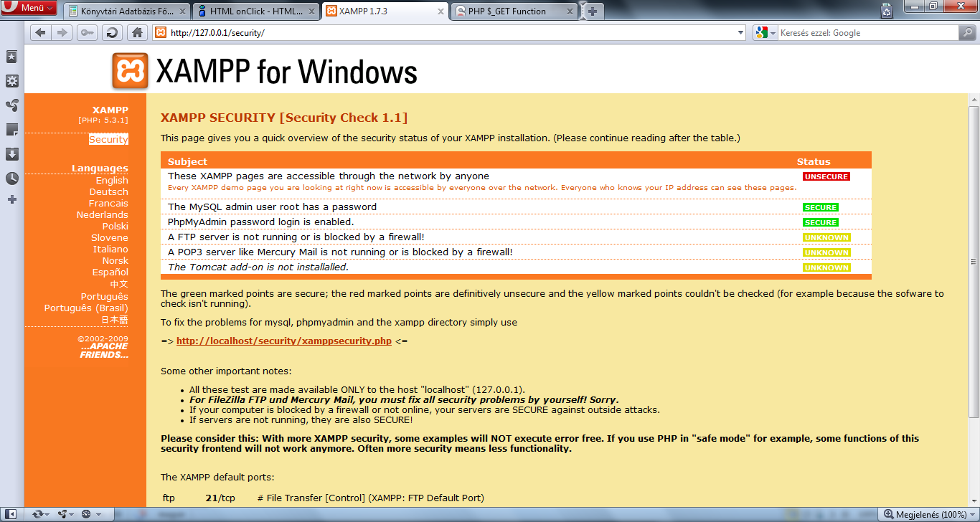
Task: Click SECURE badge for PhpMyAdmin login
Action: pos(821,222)
